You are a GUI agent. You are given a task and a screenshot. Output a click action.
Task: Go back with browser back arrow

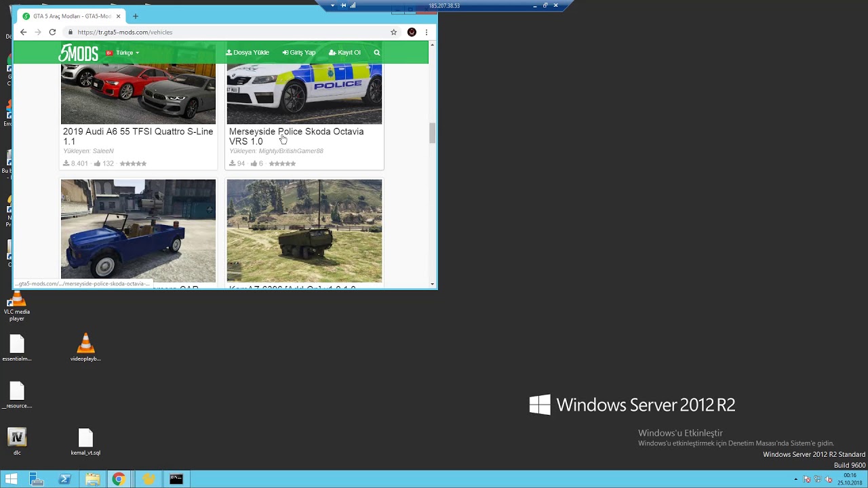[23, 32]
